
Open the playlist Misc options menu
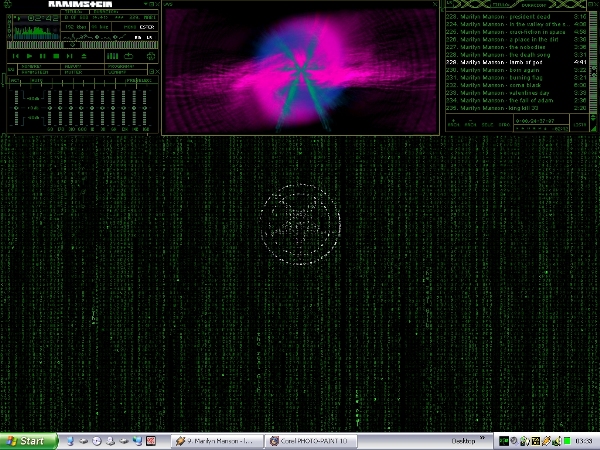point(502,124)
